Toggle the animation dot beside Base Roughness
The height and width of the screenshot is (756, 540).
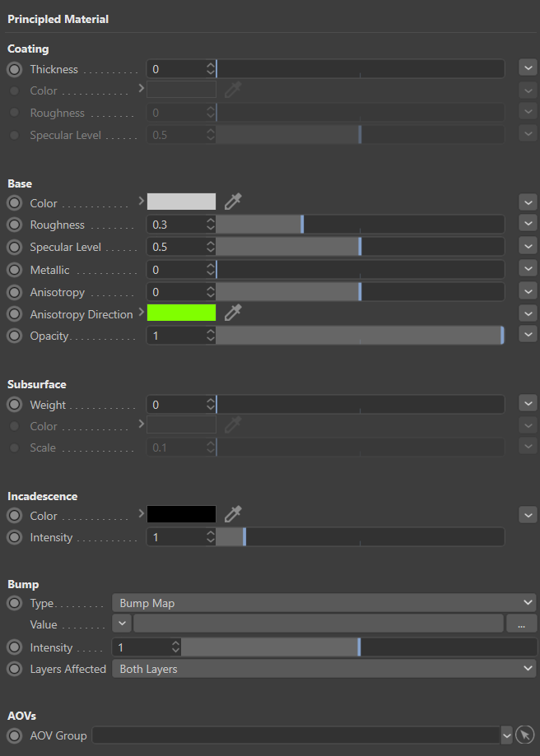(14, 225)
